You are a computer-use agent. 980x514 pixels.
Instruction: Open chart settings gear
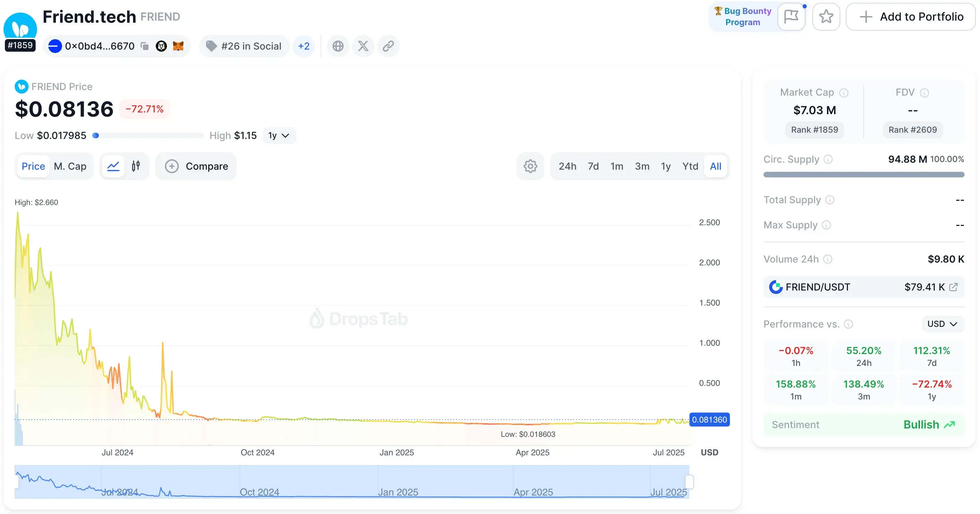click(x=530, y=166)
